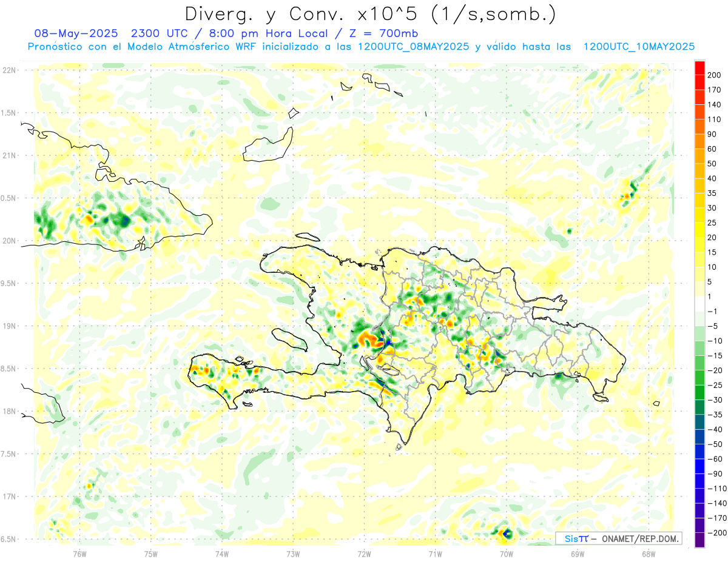The height and width of the screenshot is (562, 728).
Task: Click the positive '60' colorbar value
Action: click(x=712, y=149)
